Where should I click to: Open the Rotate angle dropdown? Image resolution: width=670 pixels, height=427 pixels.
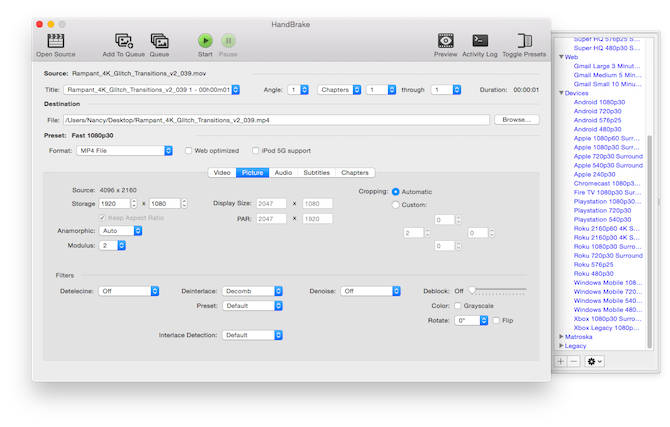coord(471,320)
